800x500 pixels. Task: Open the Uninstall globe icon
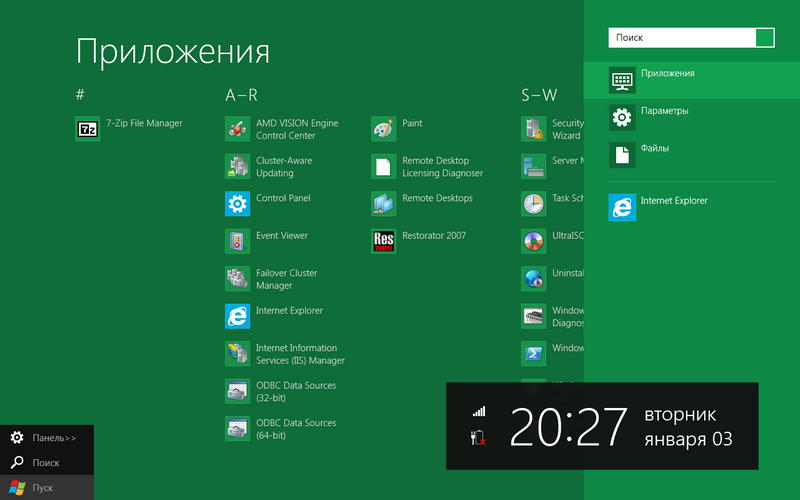click(x=533, y=279)
